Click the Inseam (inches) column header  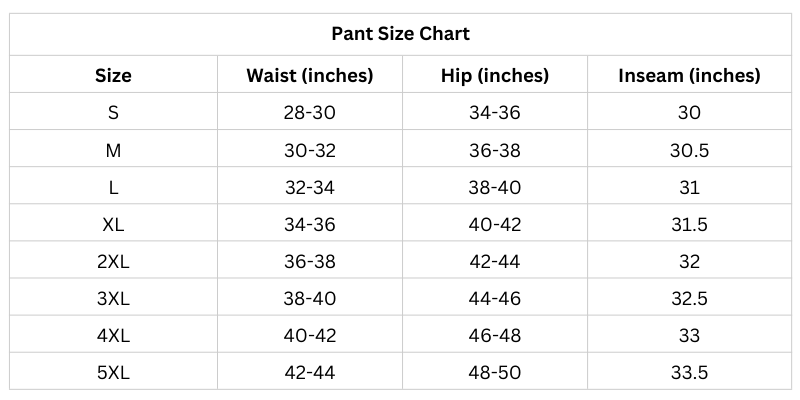689,75
